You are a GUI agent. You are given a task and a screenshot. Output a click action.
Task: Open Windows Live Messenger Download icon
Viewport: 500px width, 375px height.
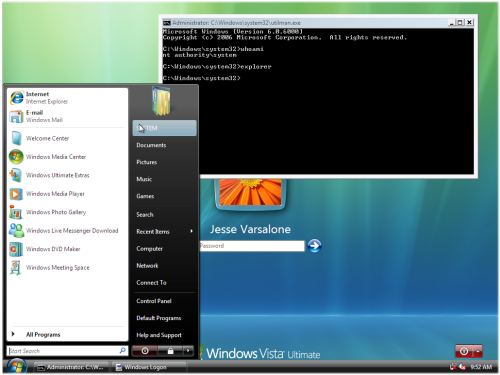coord(16,231)
